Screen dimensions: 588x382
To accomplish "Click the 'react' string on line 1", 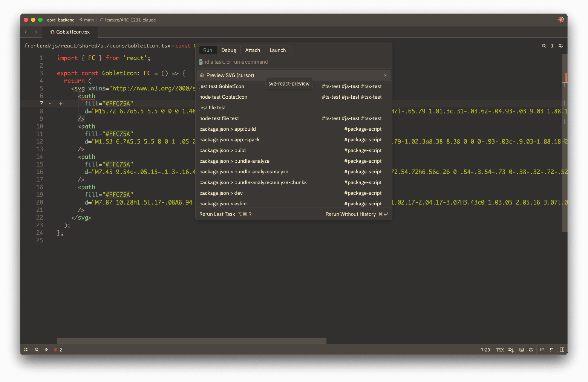I will (x=135, y=58).
